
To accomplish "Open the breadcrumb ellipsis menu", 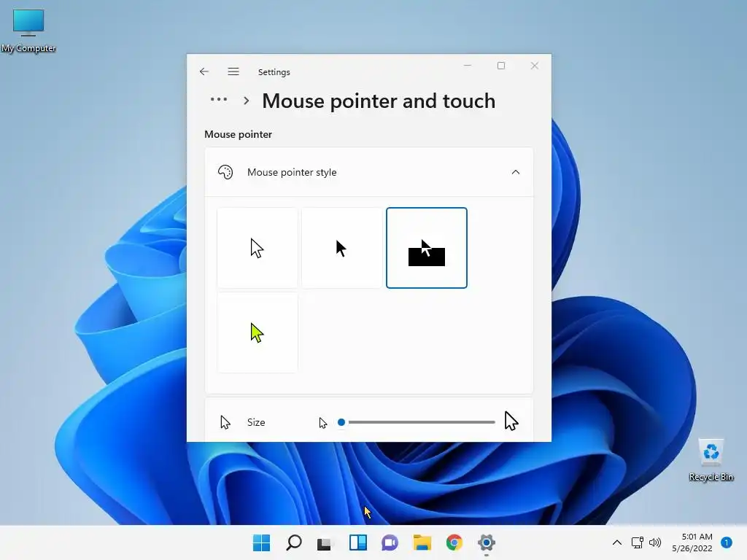I will [x=219, y=99].
